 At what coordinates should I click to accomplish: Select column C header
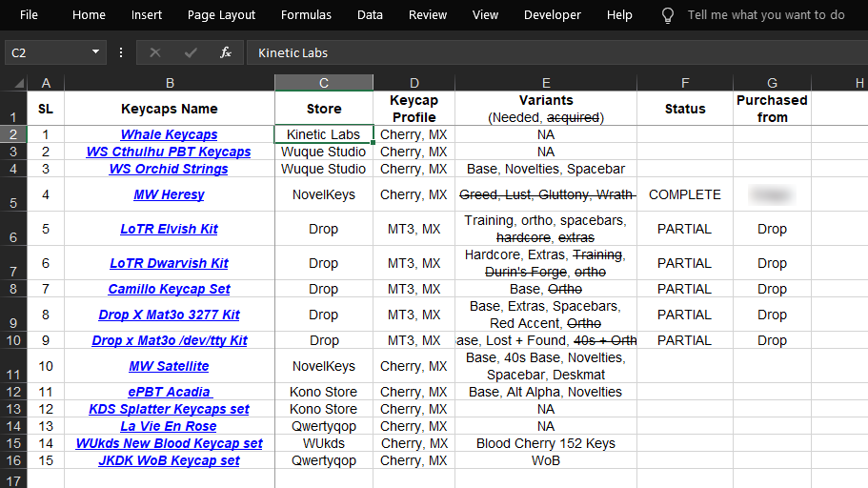click(324, 83)
